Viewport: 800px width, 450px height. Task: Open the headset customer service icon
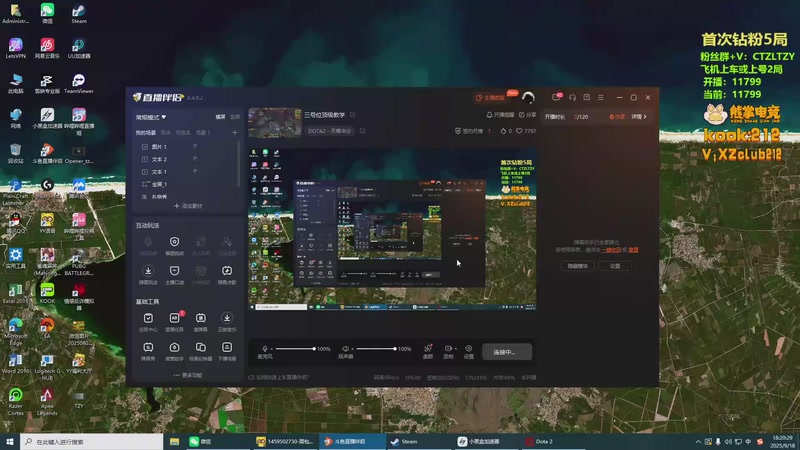572,97
